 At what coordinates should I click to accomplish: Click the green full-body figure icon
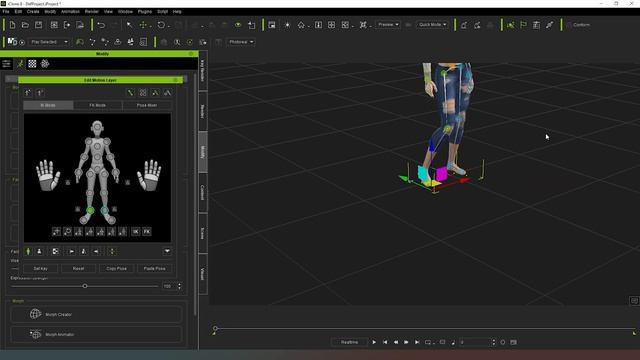[28, 251]
